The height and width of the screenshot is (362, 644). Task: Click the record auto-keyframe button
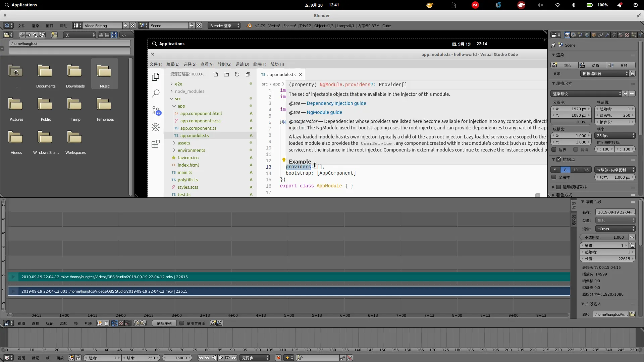click(x=278, y=358)
